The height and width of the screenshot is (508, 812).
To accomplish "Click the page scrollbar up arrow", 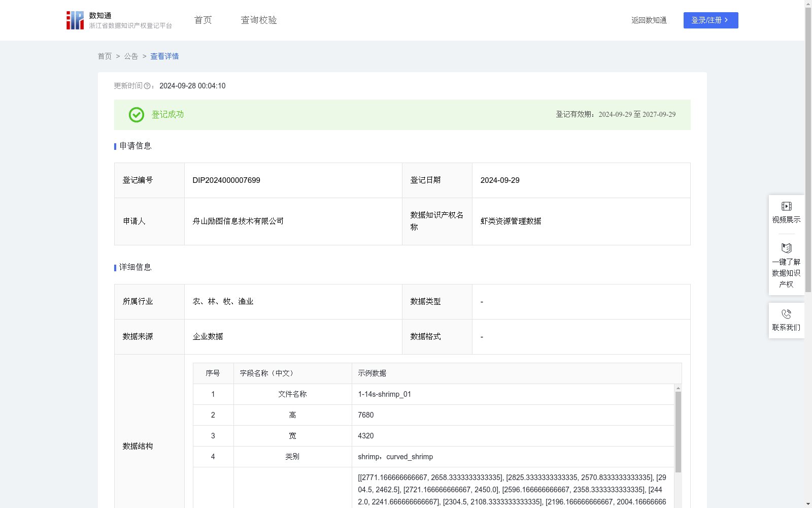I will pyautogui.click(x=808, y=4).
